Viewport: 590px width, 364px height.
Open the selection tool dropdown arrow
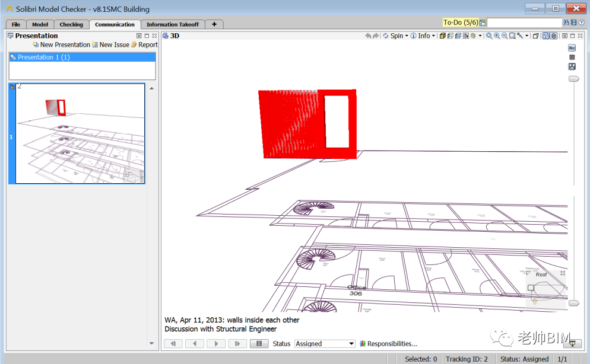(x=527, y=36)
